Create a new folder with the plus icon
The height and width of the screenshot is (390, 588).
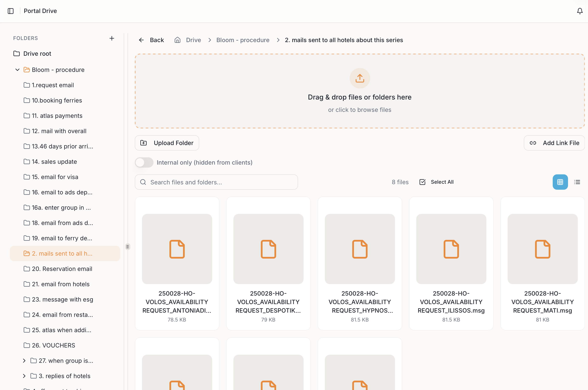[x=112, y=38]
